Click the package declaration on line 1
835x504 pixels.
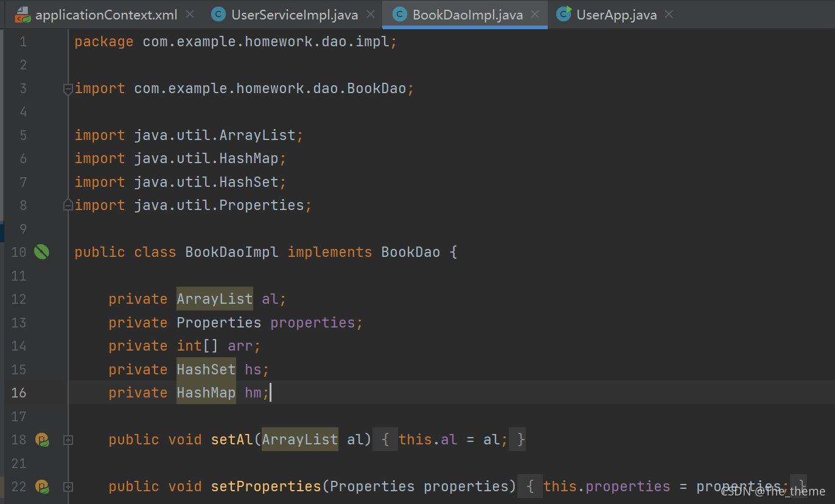click(x=236, y=41)
